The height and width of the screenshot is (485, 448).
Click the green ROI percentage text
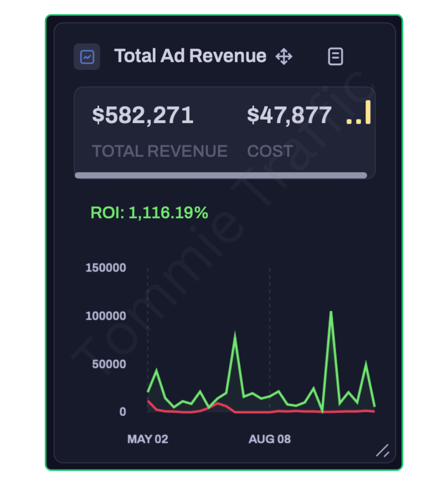click(x=149, y=213)
